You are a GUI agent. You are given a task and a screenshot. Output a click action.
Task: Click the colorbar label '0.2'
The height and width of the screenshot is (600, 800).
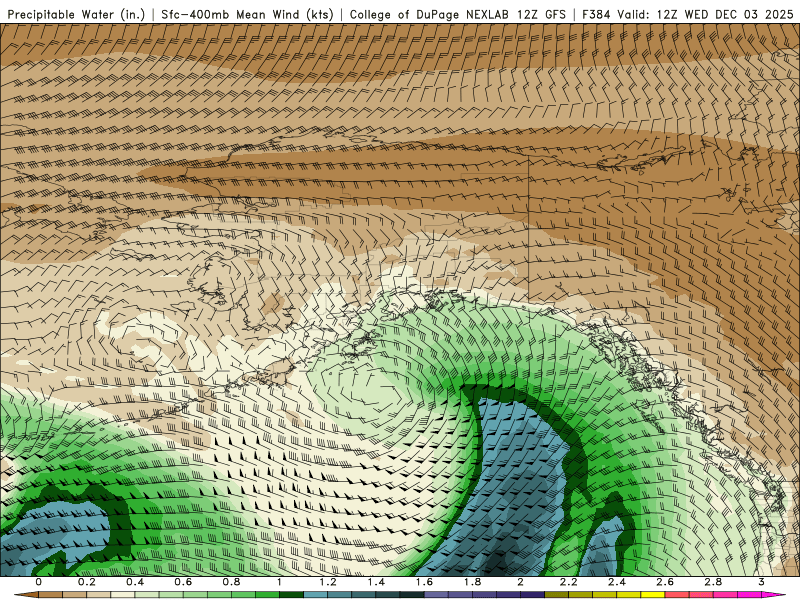click(87, 582)
